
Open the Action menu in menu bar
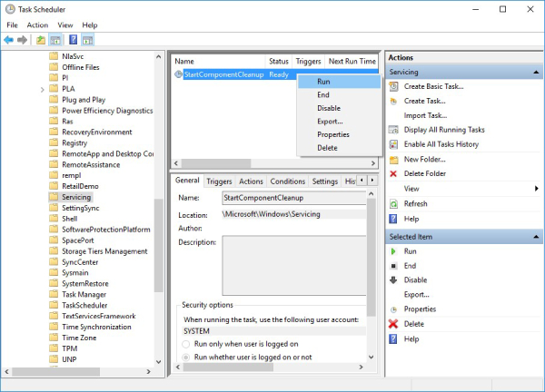click(37, 24)
